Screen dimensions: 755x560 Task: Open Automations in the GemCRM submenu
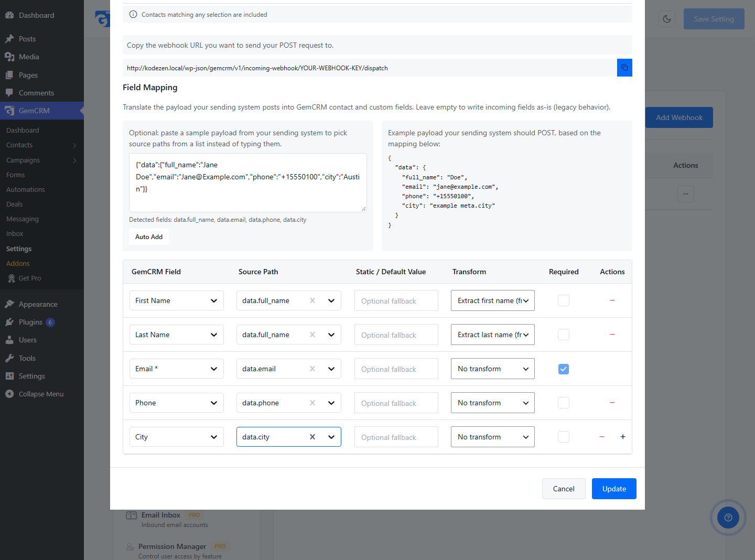pos(26,189)
